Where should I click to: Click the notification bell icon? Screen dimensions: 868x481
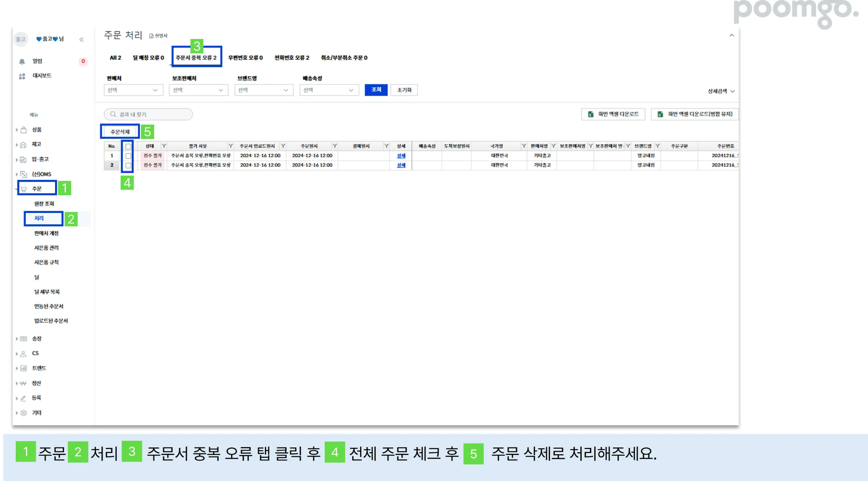tap(22, 62)
